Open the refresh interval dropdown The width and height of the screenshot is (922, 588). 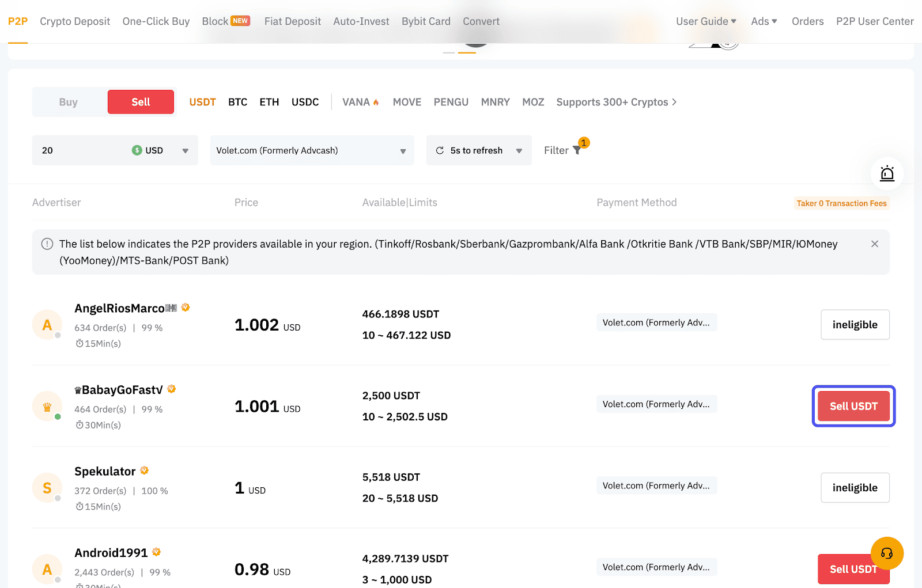(x=519, y=150)
